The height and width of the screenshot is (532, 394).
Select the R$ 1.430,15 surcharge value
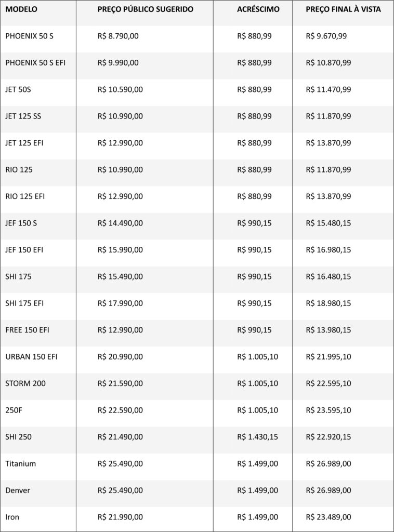coord(257,437)
